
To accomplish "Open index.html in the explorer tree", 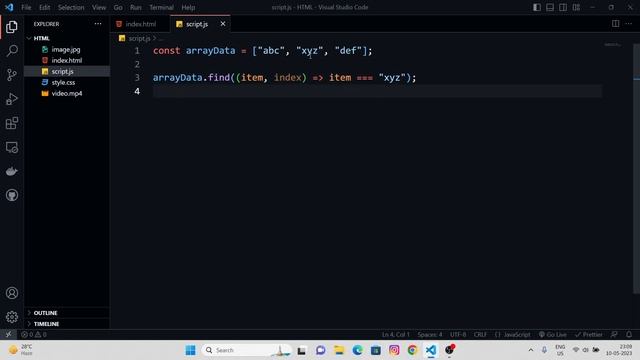I will [x=67, y=60].
